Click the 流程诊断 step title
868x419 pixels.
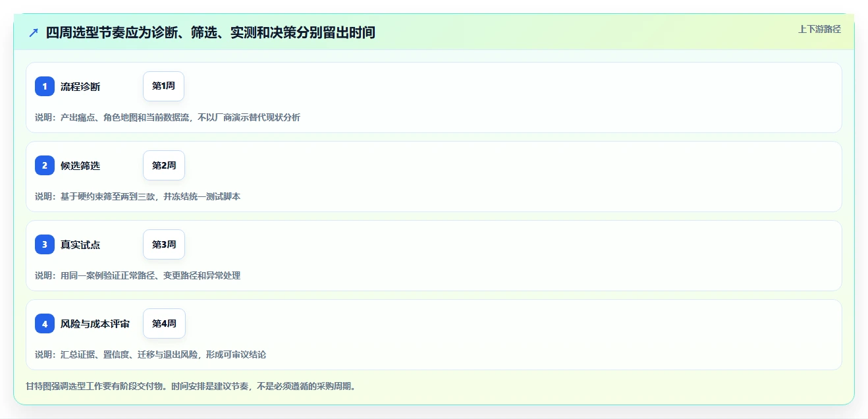pyautogui.click(x=80, y=86)
